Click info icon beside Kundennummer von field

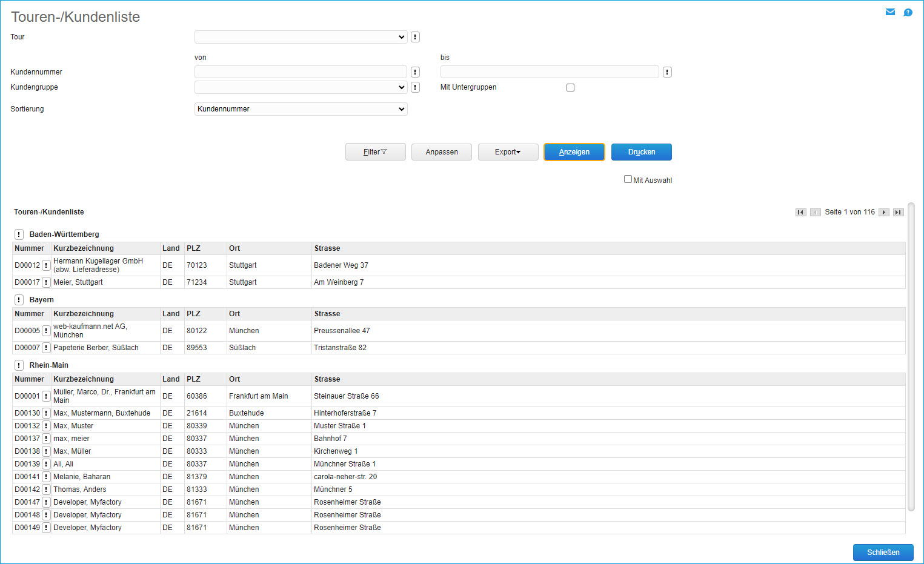tap(415, 72)
